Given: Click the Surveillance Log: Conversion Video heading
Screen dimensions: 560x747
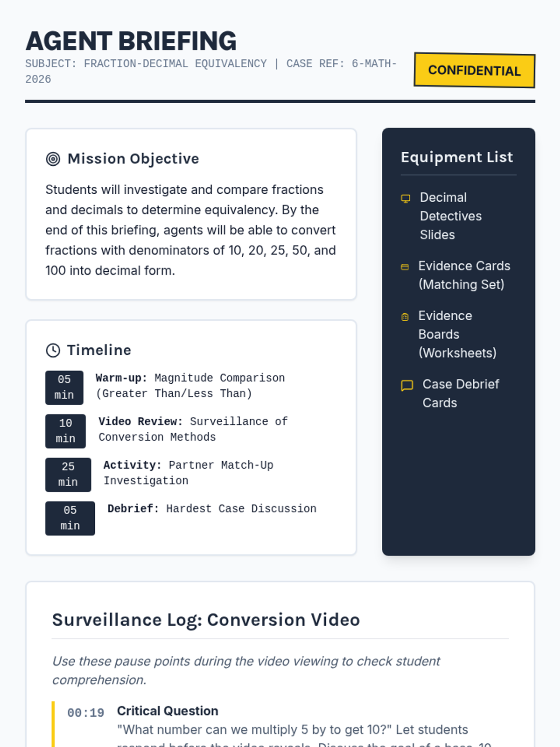Looking at the screenshot, I should click(206, 620).
